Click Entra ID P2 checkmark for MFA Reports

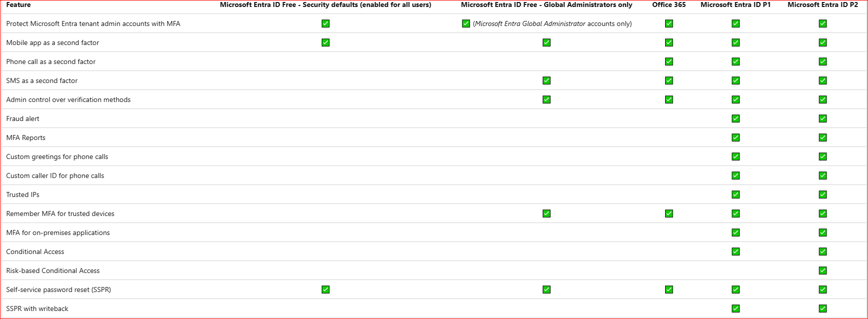point(823,137)
